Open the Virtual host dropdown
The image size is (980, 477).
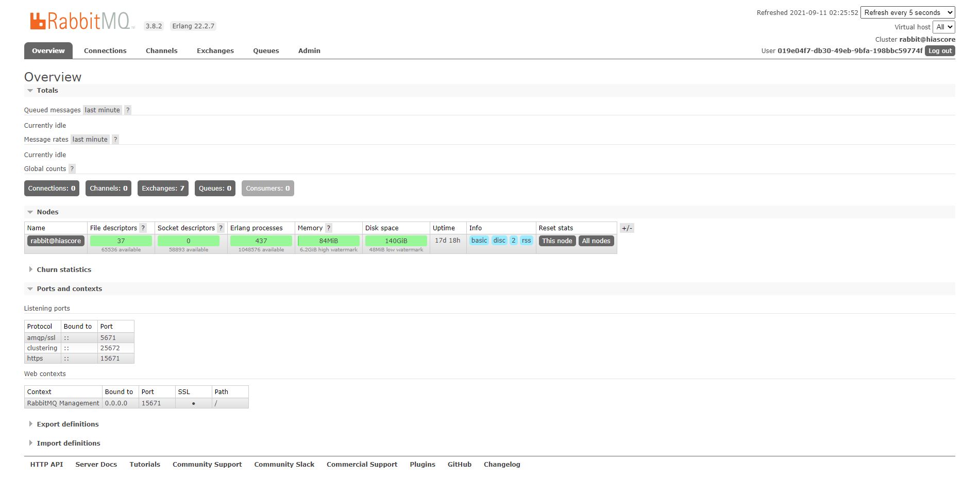coord(943,27)
